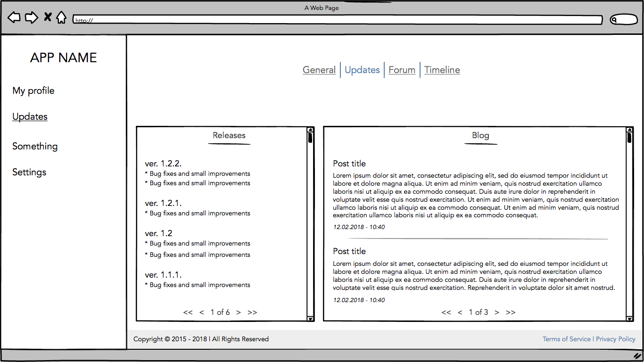Click the browser back arrow
Image resolution: width=644 pixels, height=362 pixels.
[x=14, y=18]
